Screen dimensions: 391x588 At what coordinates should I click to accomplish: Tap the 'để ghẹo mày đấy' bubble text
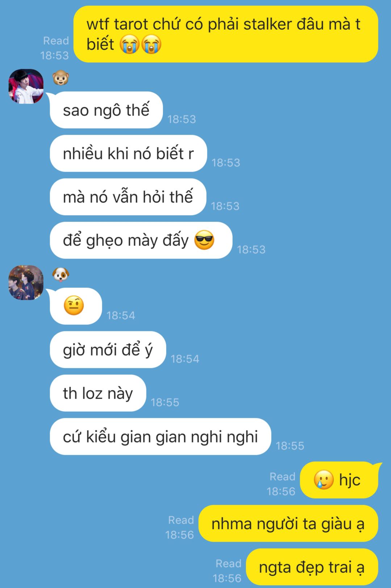pos(126,240)
